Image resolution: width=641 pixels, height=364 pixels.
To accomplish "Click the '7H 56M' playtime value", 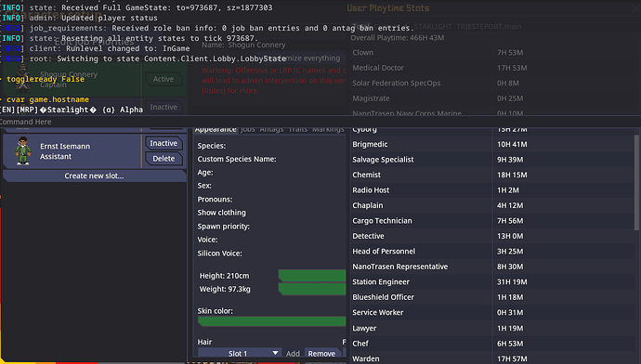I will point(510,221).
